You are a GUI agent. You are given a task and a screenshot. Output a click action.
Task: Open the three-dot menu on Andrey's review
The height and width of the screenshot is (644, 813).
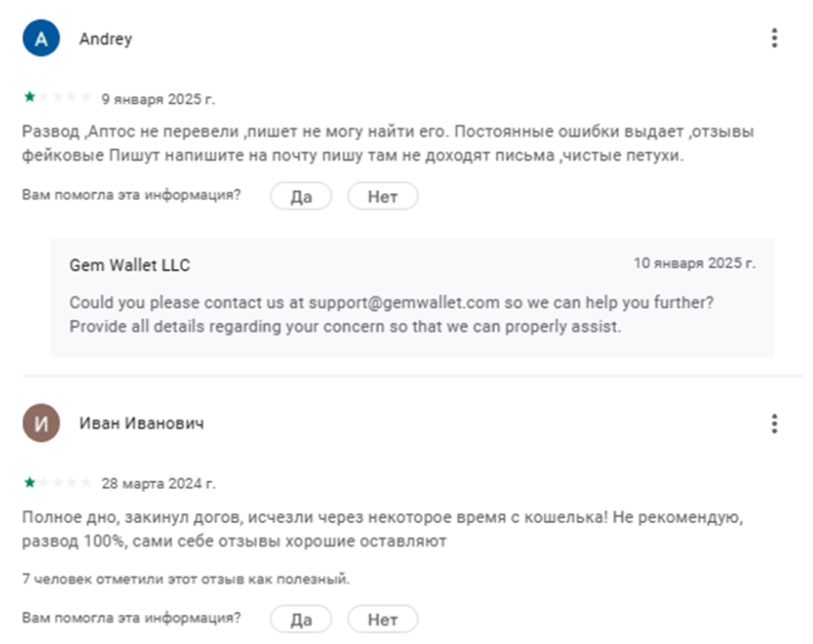tap(774, 38)
